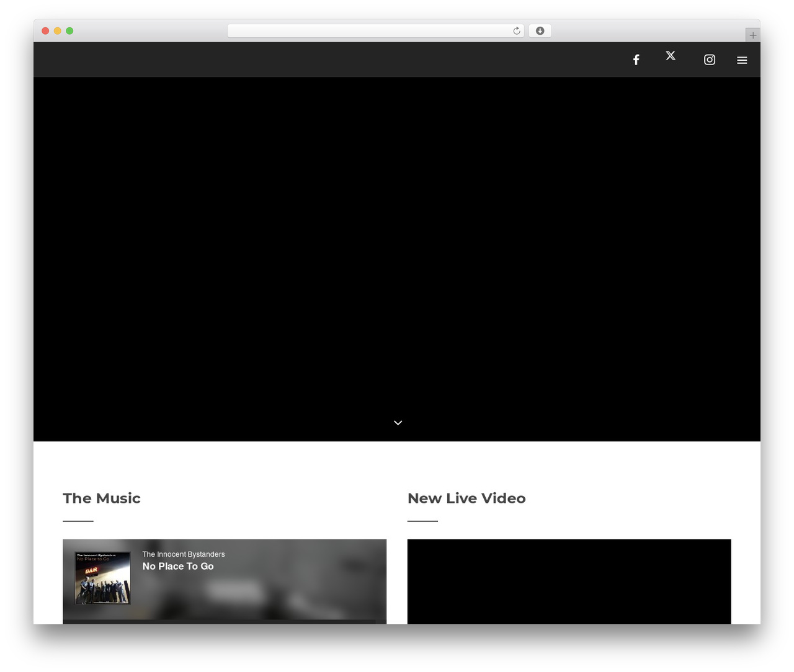Close the browser window with red button
Viewport: 794px width, 672px height.
[45, 31]
